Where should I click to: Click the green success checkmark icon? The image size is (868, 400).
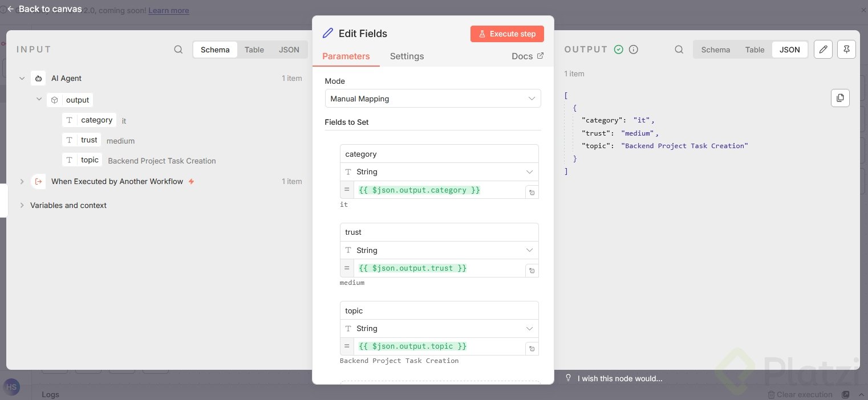[619, 50]
